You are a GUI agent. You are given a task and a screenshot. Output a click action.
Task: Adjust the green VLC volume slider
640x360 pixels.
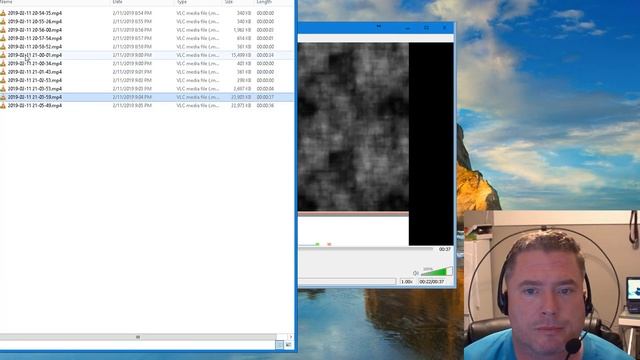[436, 272]
